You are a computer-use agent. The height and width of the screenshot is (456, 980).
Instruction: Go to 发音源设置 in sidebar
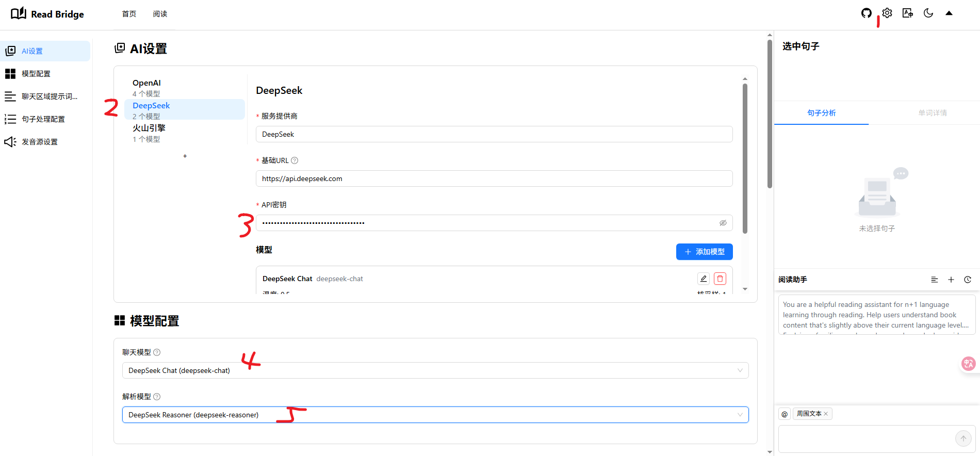tap(40, 142)
